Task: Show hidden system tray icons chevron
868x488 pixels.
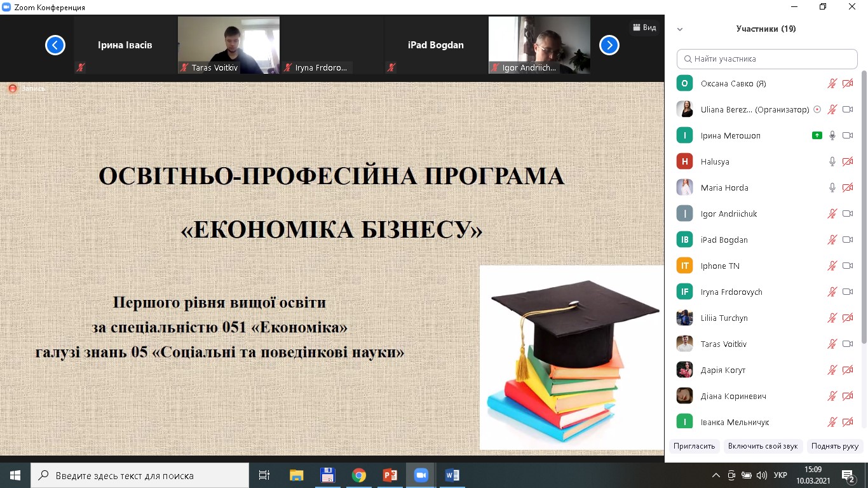Action: (716, 475)
